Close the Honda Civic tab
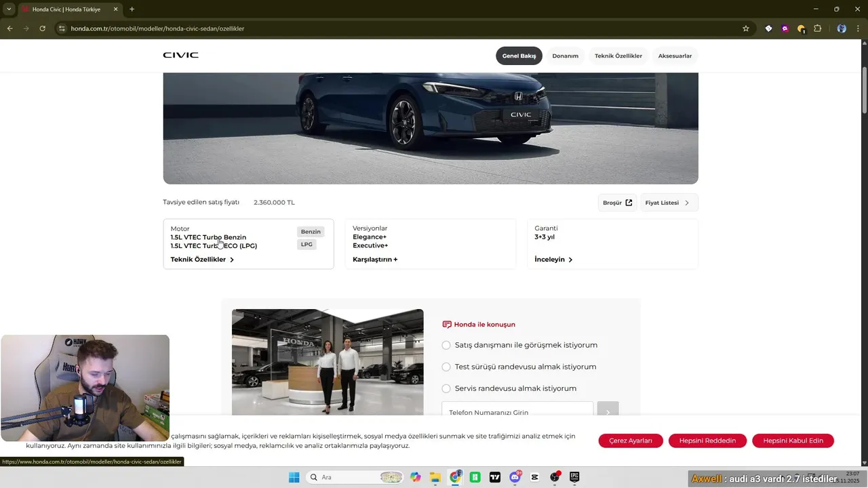The image size is (868, 488). click(x=115, y=9)
